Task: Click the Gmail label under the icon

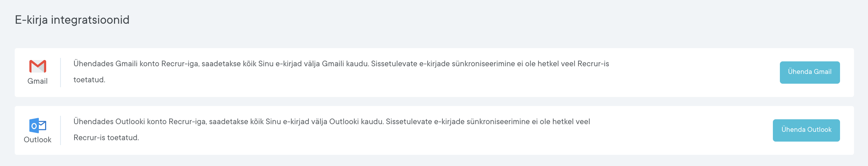Action: (x=37, y=81)
